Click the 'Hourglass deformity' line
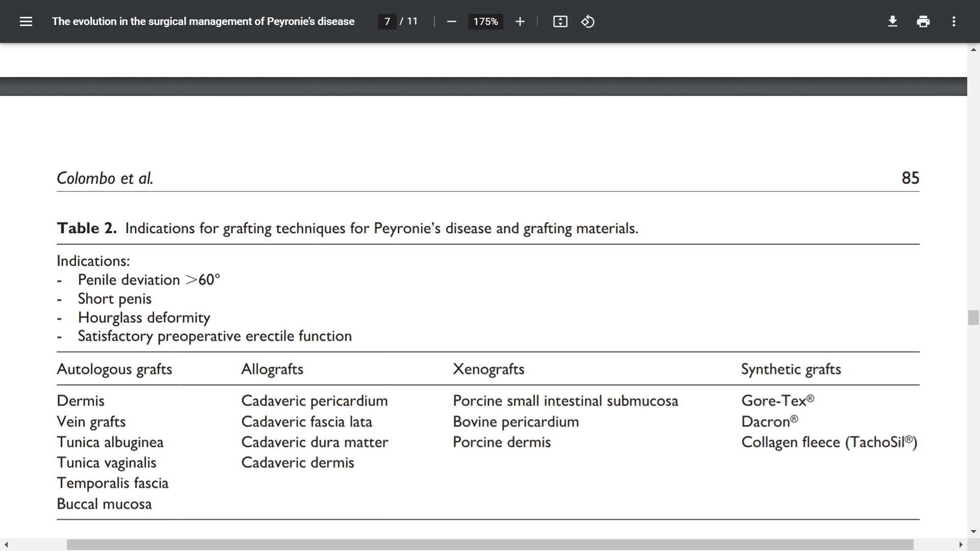The height and width of the screenshot is (551, 980). click(144, 317)
